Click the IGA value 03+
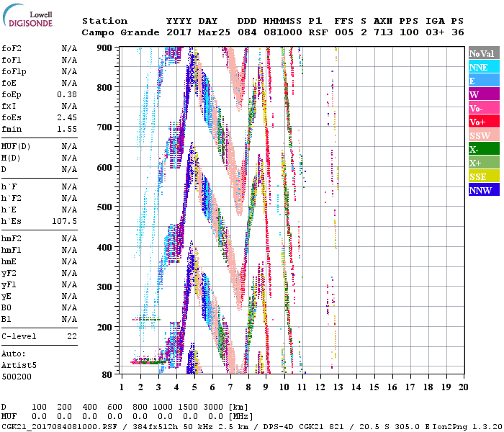This screenshot has width=504, height=432. 435,32
